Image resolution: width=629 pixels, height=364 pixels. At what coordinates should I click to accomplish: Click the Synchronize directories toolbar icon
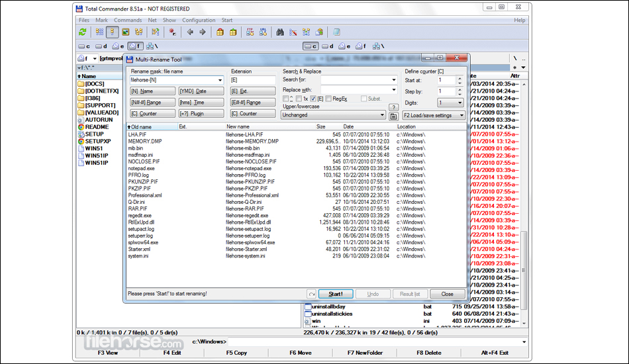[307, 32]
